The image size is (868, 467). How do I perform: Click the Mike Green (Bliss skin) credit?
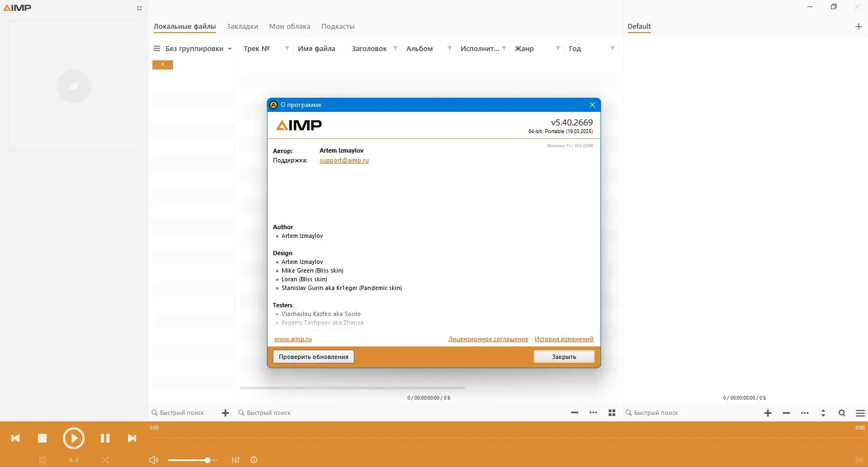click(312, 270)
